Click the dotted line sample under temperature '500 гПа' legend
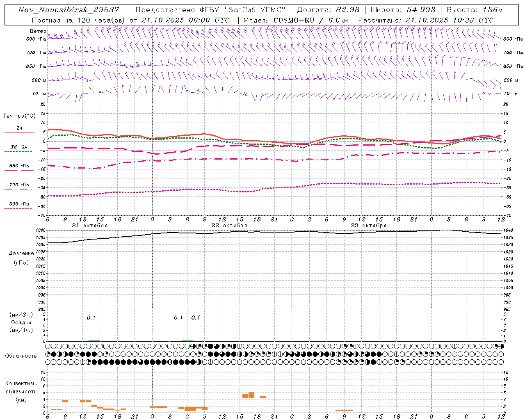 click(18, 209)
